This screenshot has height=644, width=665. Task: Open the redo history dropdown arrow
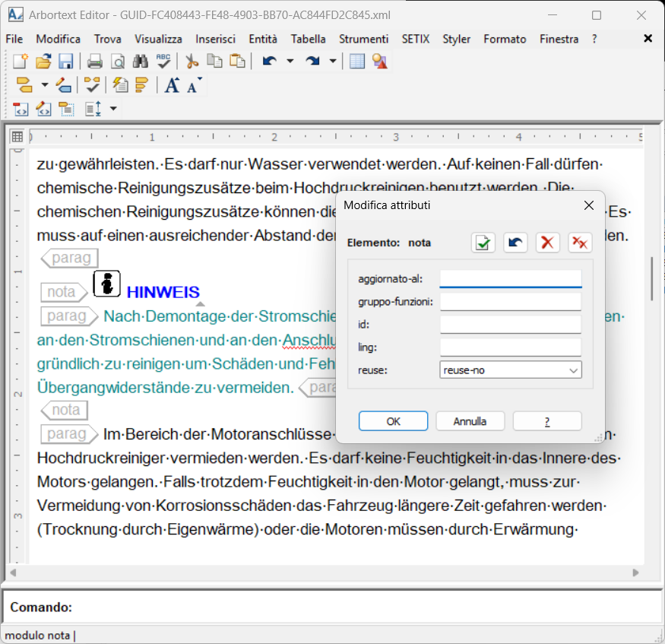coord(333,61)
